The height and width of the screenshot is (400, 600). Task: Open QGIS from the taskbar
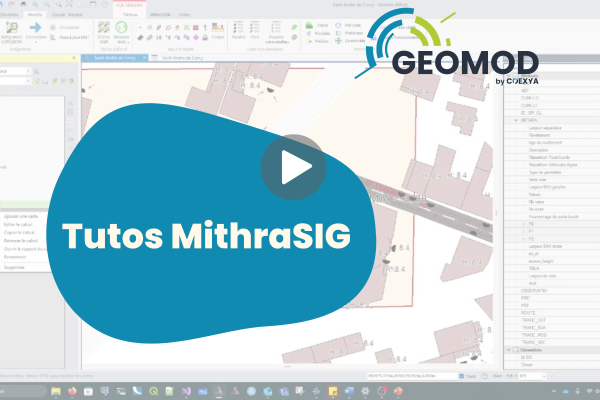coord(153,391)
